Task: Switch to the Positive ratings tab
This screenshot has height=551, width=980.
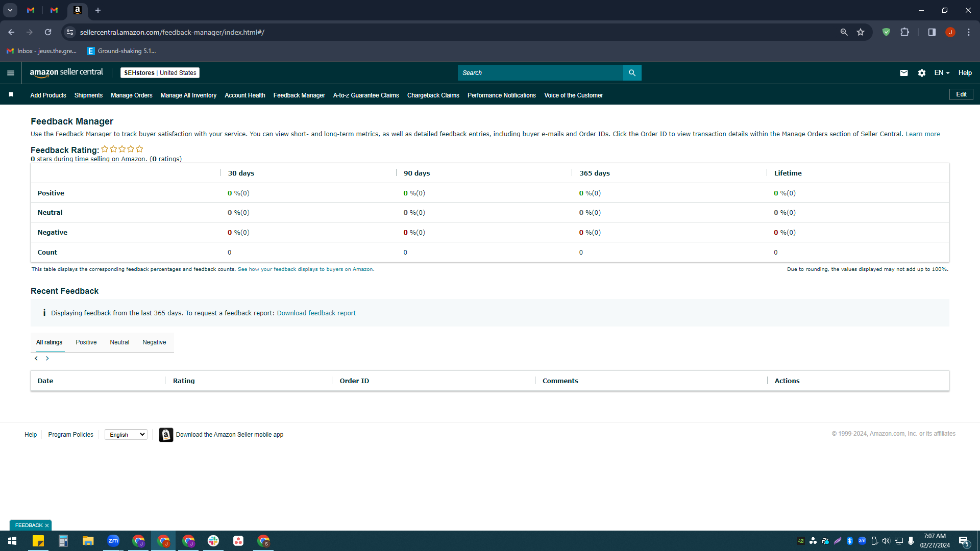Action: (x=86, y=342)
